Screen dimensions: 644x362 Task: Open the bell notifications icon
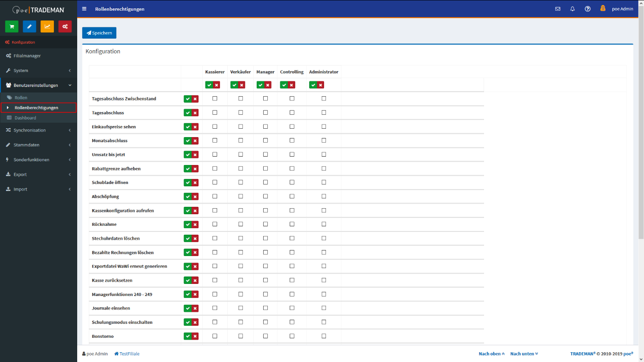point(572,9)
